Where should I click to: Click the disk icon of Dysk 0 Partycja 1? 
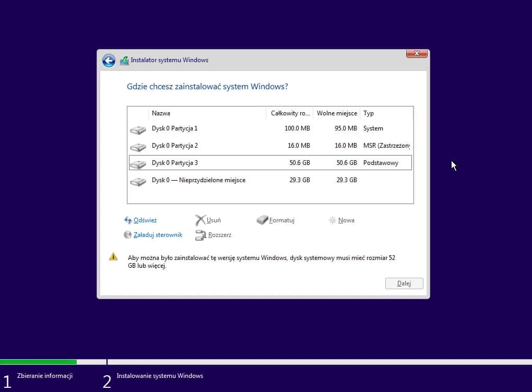point(137,129)
